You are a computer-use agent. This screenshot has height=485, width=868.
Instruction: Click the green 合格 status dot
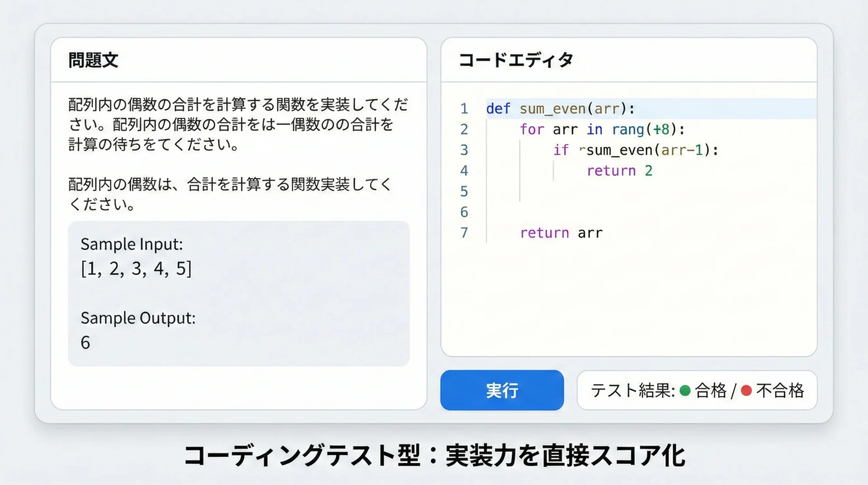685,390
